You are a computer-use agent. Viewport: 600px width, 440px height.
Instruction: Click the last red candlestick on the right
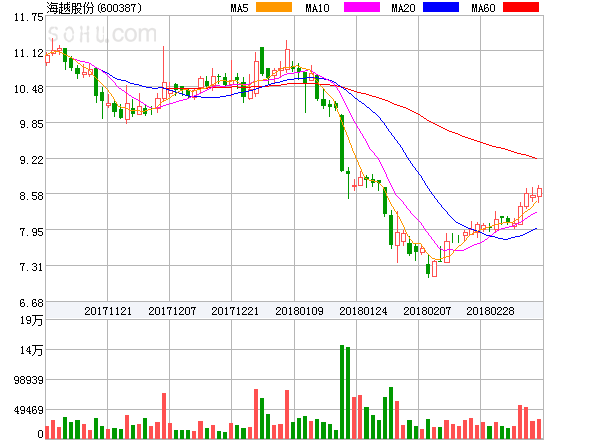(x=540, y=193)
